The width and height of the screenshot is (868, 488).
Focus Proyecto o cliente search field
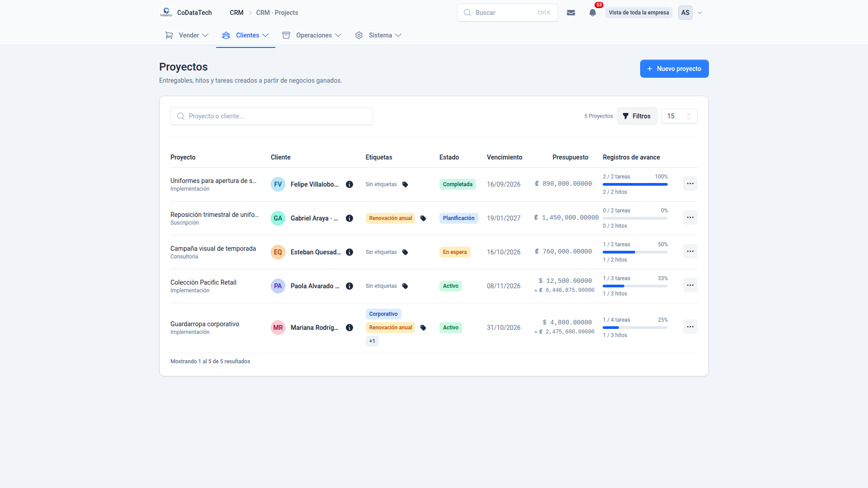coord(271,116)
